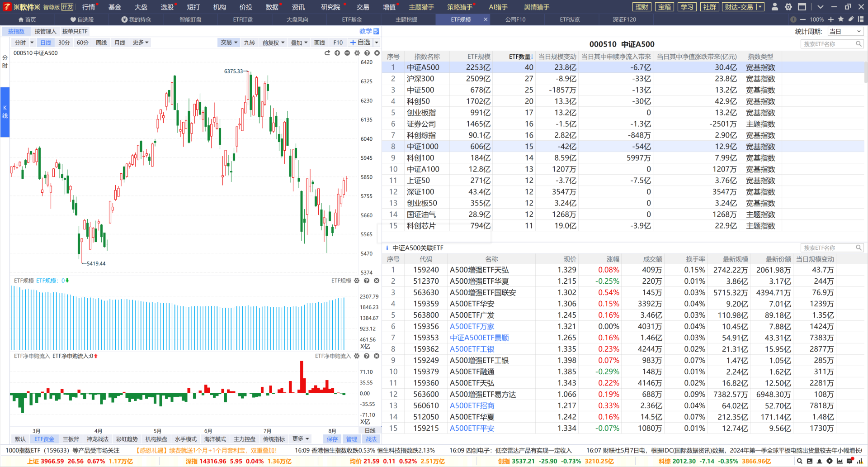Open help for the main K-line chart
Viewport: 868px width, 467px height.
367,53
